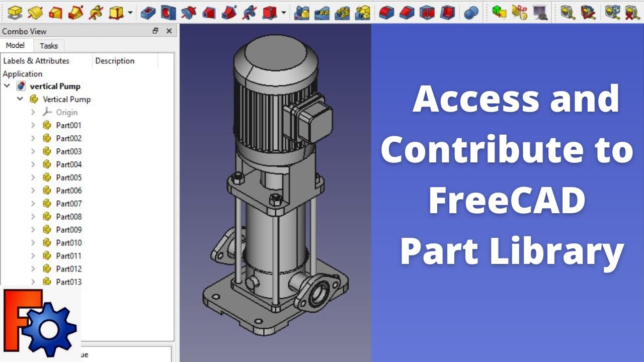Expand the Part003 tree node

[x=33, y=151]
